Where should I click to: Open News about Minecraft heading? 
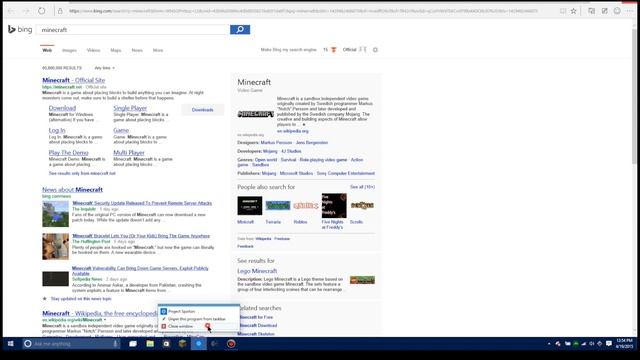pos(72,189)
